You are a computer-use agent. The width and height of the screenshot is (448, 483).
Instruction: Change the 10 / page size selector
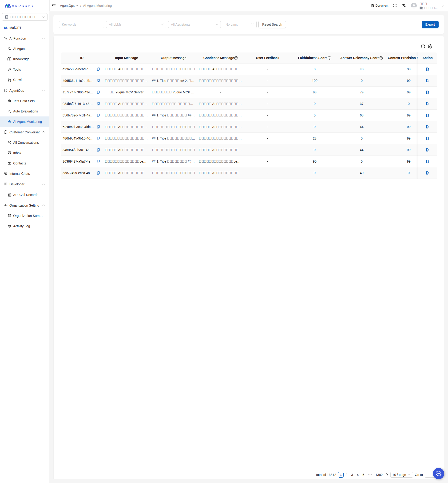(x=401, y=475)
